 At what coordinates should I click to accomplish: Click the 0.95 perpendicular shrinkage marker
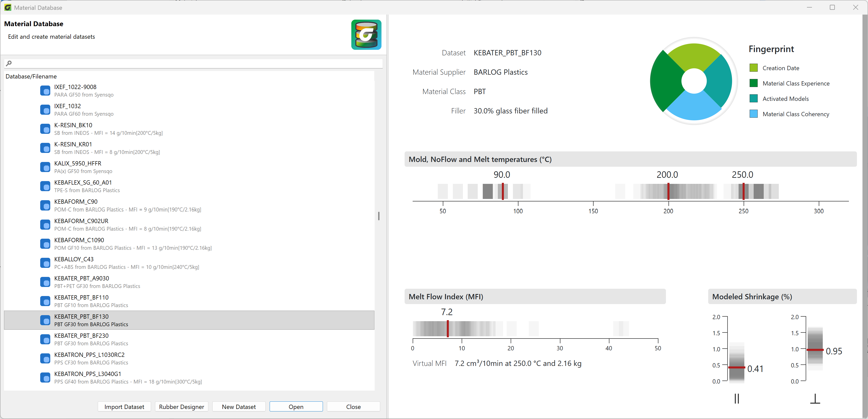pos(815,350)
